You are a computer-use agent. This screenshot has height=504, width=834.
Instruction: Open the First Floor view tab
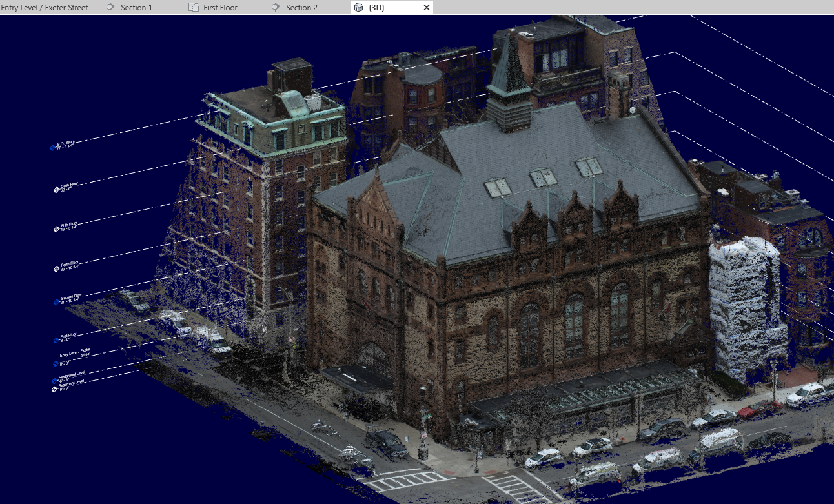[x=219, y=7]
